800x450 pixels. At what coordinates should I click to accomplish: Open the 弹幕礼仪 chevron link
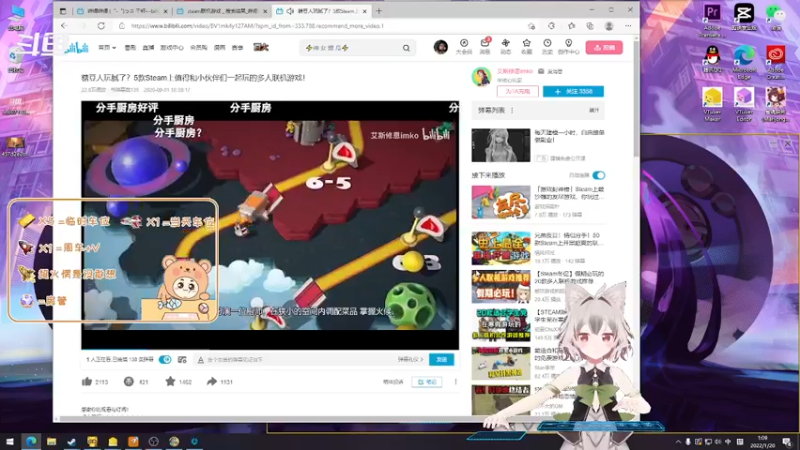click(x=410, y=360)
